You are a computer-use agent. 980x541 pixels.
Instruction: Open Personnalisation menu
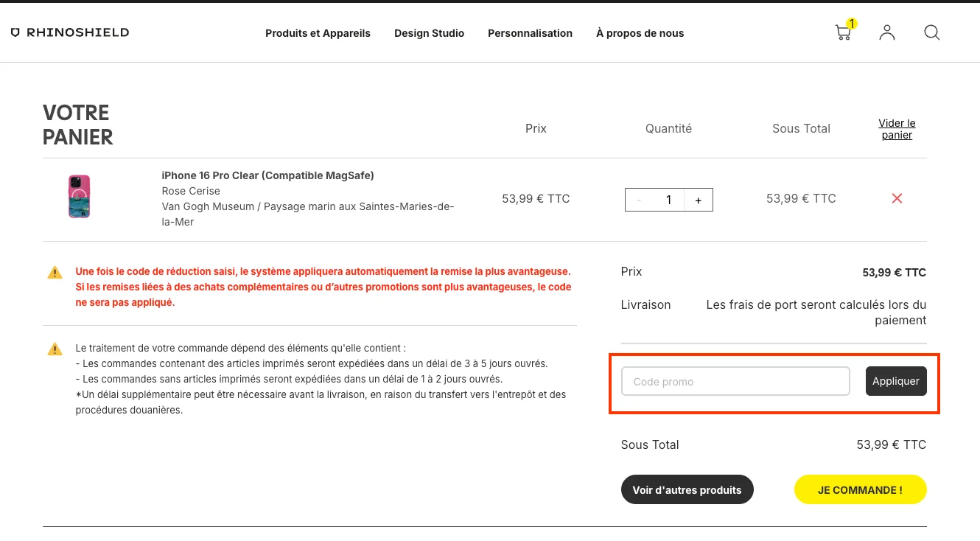coord(530,33)
